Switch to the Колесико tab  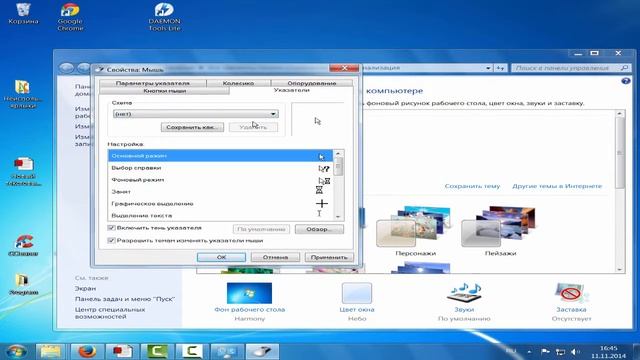pyautogui.click(x=238, y=83)
